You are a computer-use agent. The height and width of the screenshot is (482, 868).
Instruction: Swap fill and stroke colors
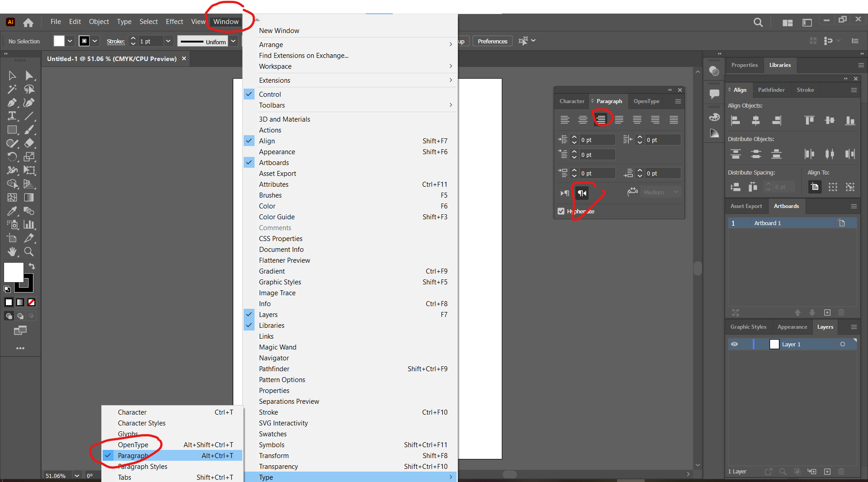32,266
